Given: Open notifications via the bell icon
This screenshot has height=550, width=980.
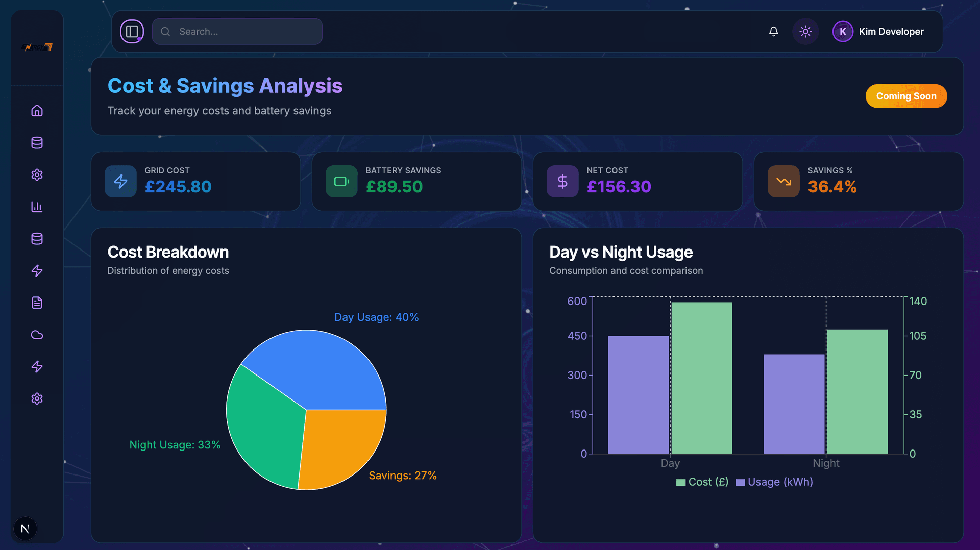Looking at the screenshot, I should 773,32.
